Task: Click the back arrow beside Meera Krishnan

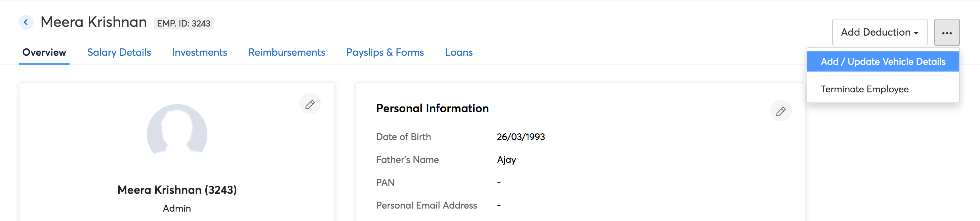Action: click(26, 23)
